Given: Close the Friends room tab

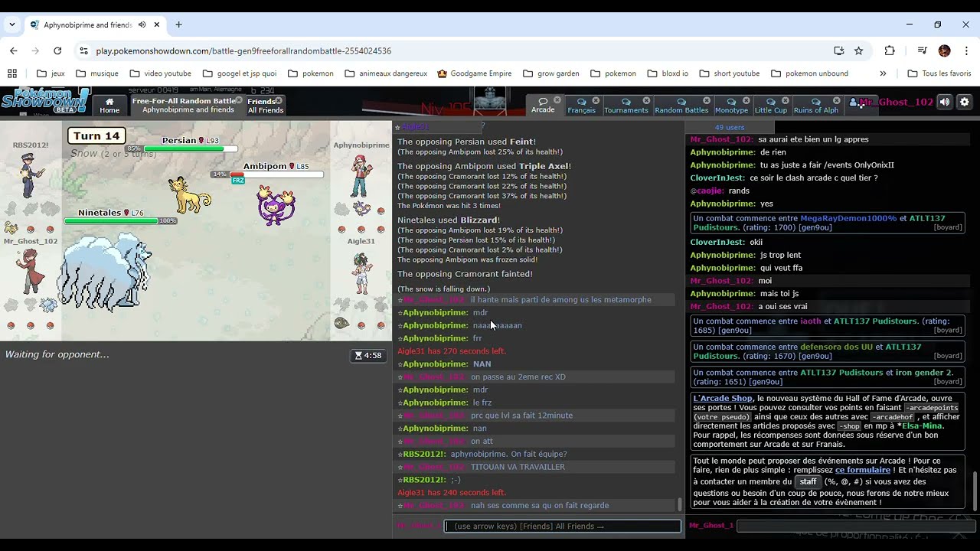Looking at the screenshot, I should tap(279, 100).
